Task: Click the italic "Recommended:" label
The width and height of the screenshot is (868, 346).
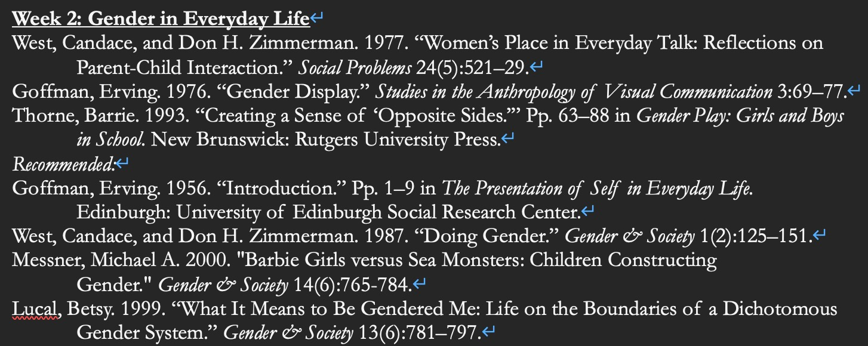Action: [x=63, y=163]
